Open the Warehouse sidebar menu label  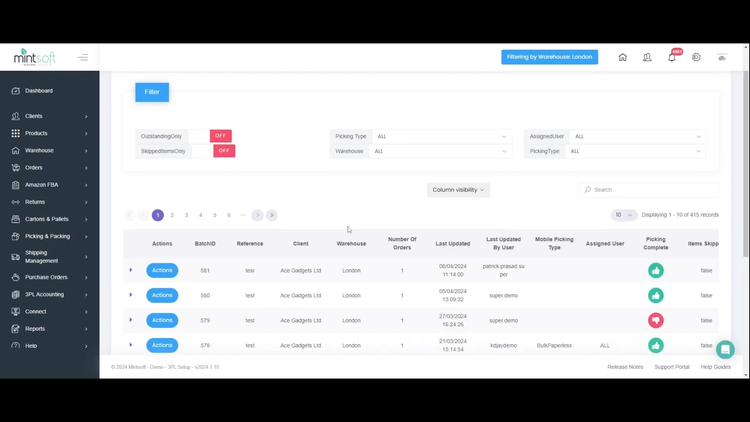click(39, 150)
